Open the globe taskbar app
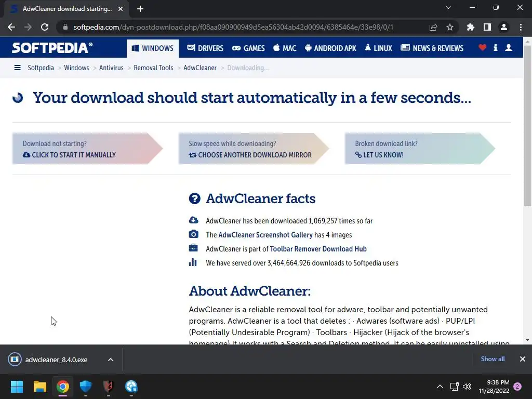This screenshot has width=532, height=399. pos(131,387)
